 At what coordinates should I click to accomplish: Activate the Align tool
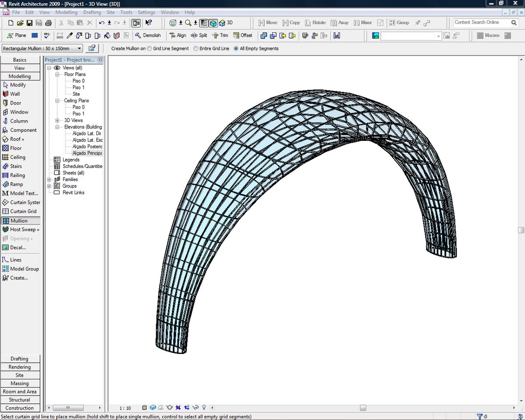pyautogui.click(x=178, y=35)
